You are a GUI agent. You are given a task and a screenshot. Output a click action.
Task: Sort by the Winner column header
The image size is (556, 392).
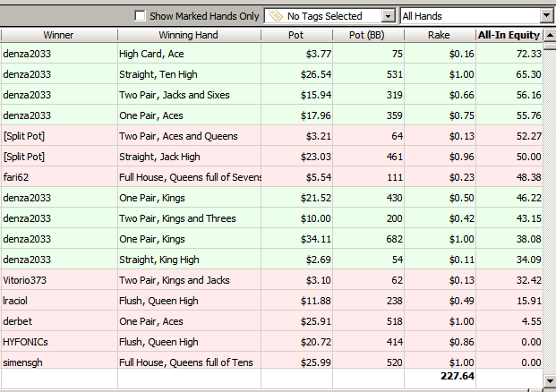[x=58, y=35]
